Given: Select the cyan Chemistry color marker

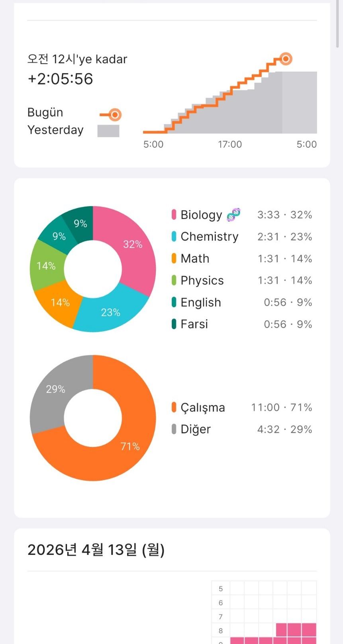Looking at the screenshot, I should coord(174,236).
